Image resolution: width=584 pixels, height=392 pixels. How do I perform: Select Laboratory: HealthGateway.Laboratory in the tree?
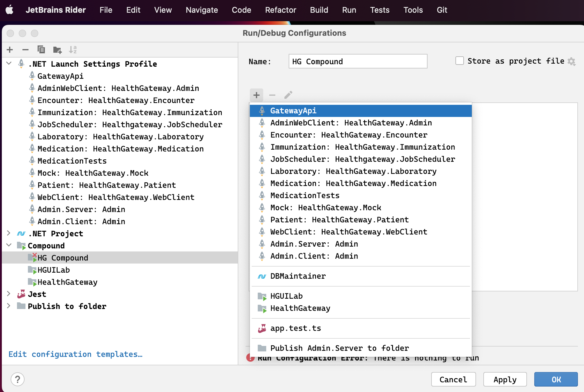(120, 137)
